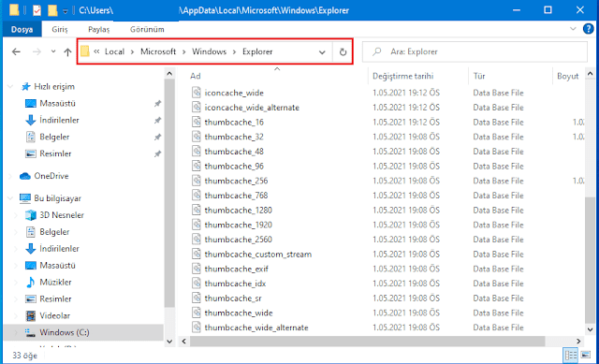Click the thumbcache_16 file icon
599x364 pixels.
197,123
